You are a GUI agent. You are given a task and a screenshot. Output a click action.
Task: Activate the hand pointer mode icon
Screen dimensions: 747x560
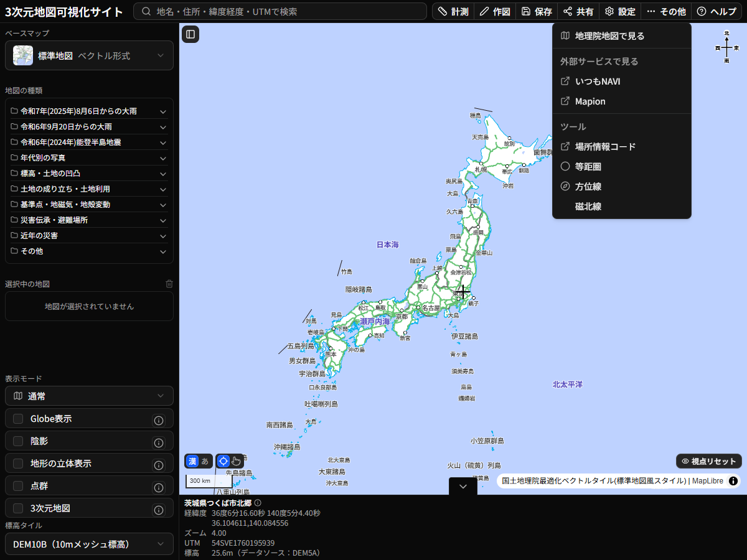(x=236, y=461)
